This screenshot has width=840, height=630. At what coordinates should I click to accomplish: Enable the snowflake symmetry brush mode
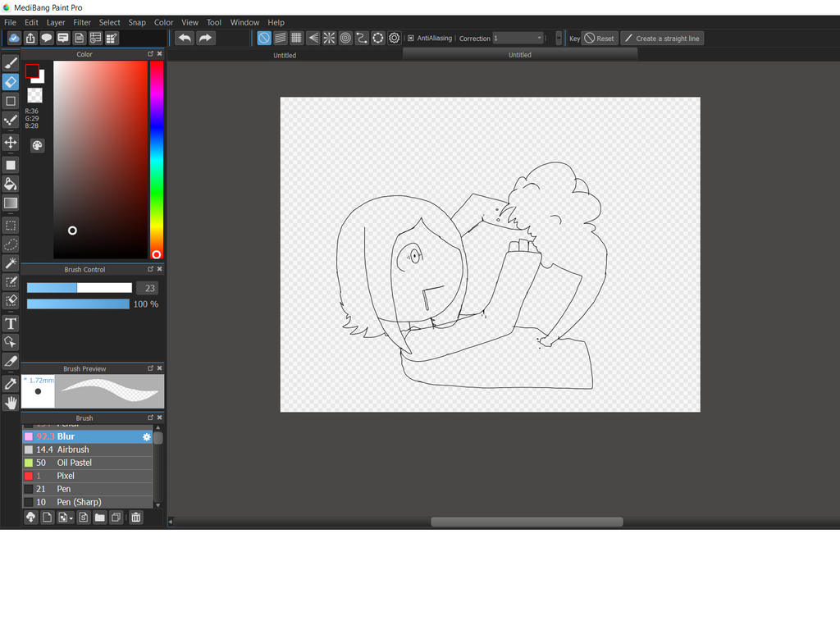click(x=329, y=38)
